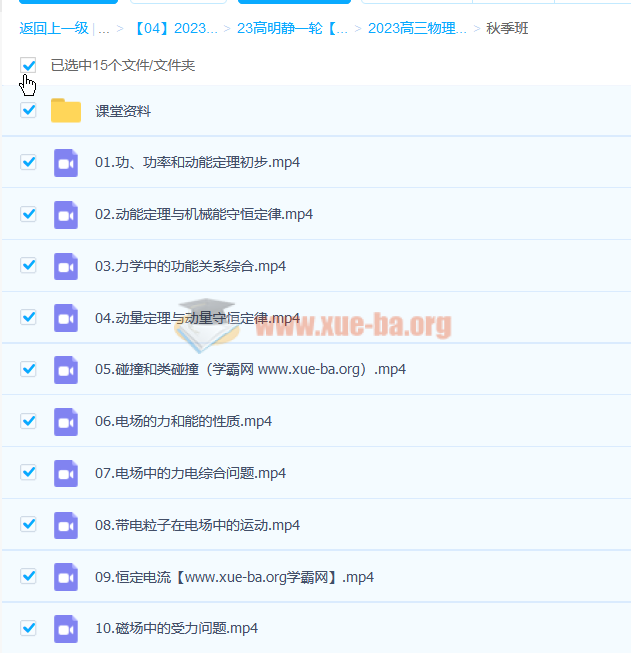Click the video icon for 01.功、功率和动能定理初步.mp4
The height and width of the screenshot is (653, 631).
click(66, 162)
